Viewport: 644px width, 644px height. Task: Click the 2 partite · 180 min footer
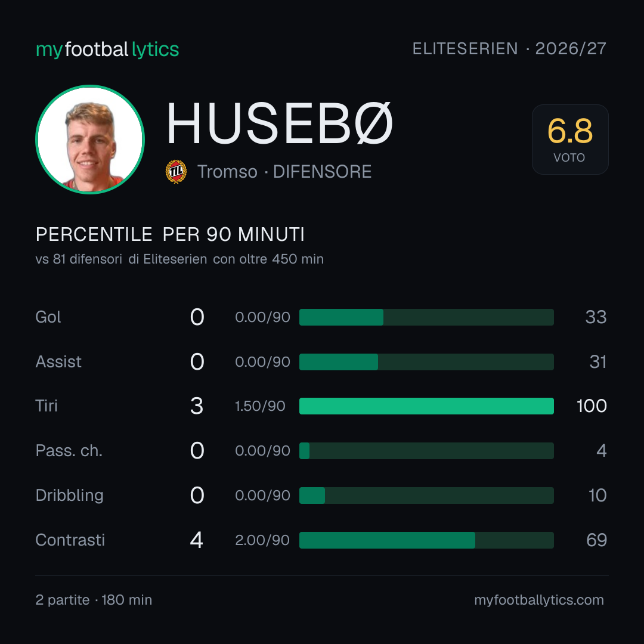point(94,600)
